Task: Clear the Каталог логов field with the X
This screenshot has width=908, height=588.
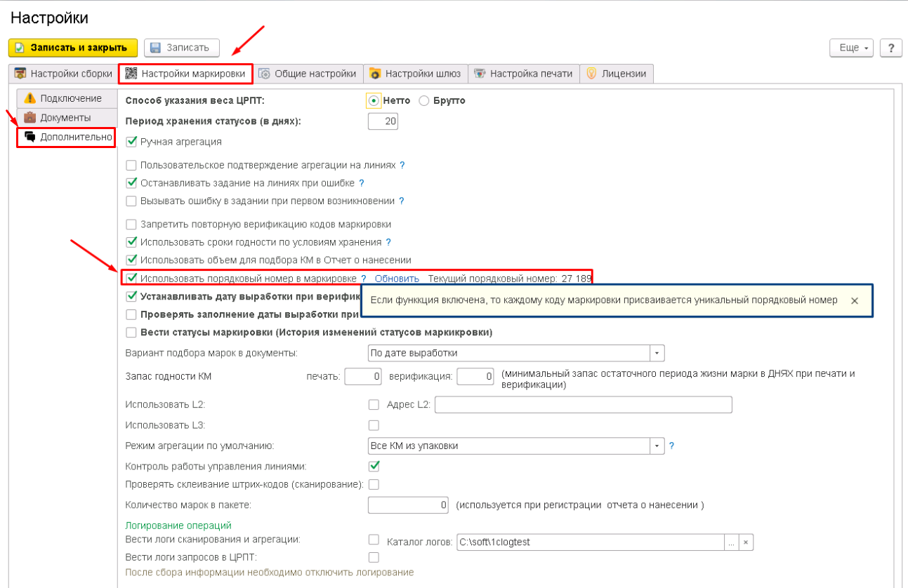Action: 746,542
